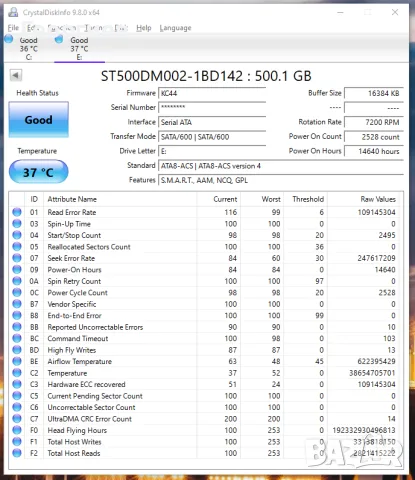
Task: Click the blue status orb for drive C:
Action: (x=9, y=39)
